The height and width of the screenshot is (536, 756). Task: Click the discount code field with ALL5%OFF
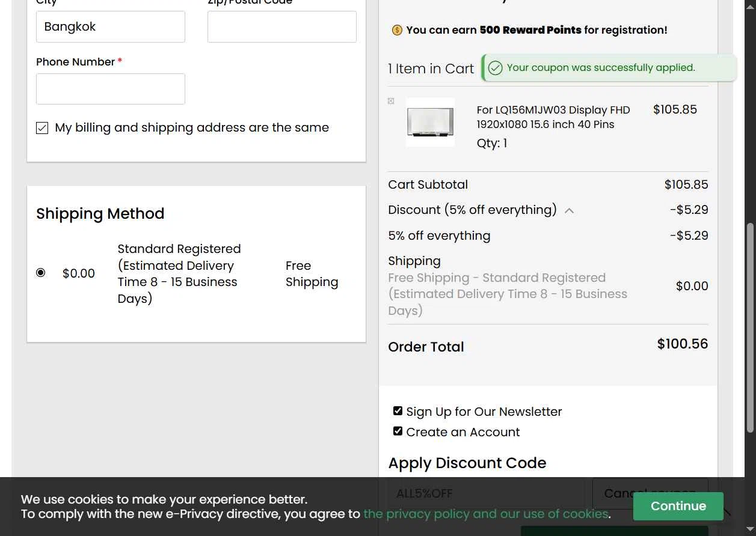point(486,493)
